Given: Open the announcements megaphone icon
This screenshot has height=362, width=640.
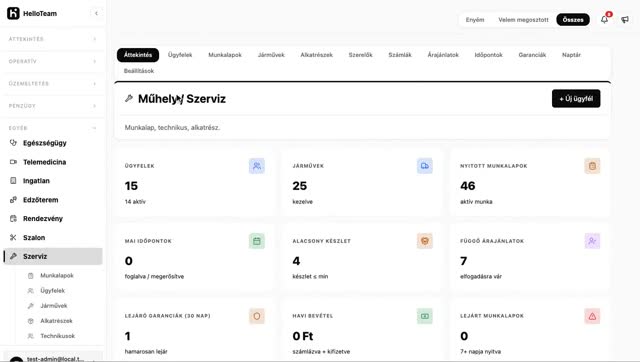Looking at the screenshot, I should (625, 20).
